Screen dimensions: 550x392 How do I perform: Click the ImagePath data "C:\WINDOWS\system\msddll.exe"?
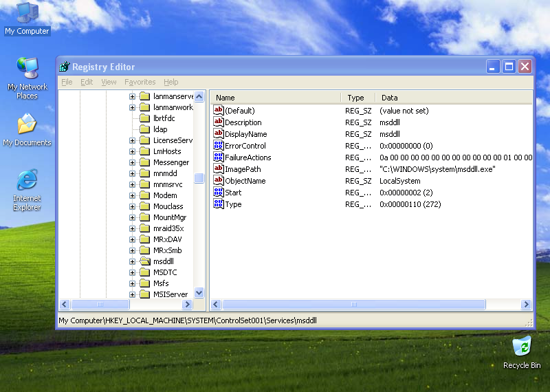[437, 169]
